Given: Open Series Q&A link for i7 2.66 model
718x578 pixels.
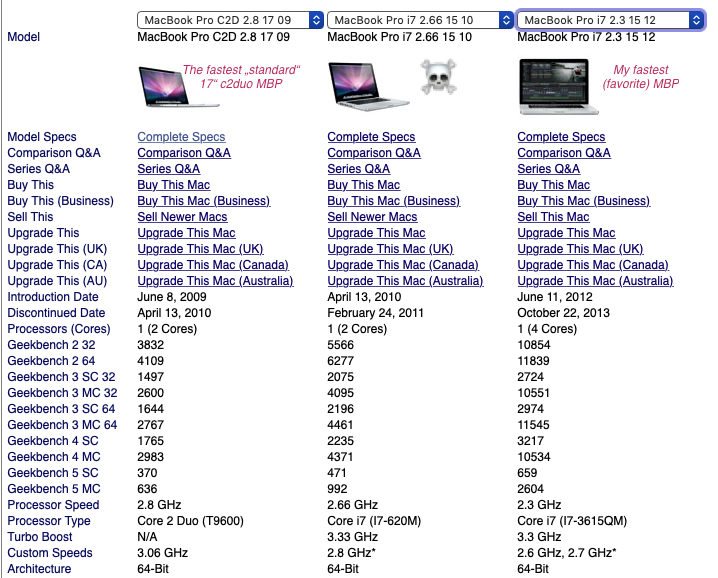Looking at the screenshot, I should tap(359, 169).
